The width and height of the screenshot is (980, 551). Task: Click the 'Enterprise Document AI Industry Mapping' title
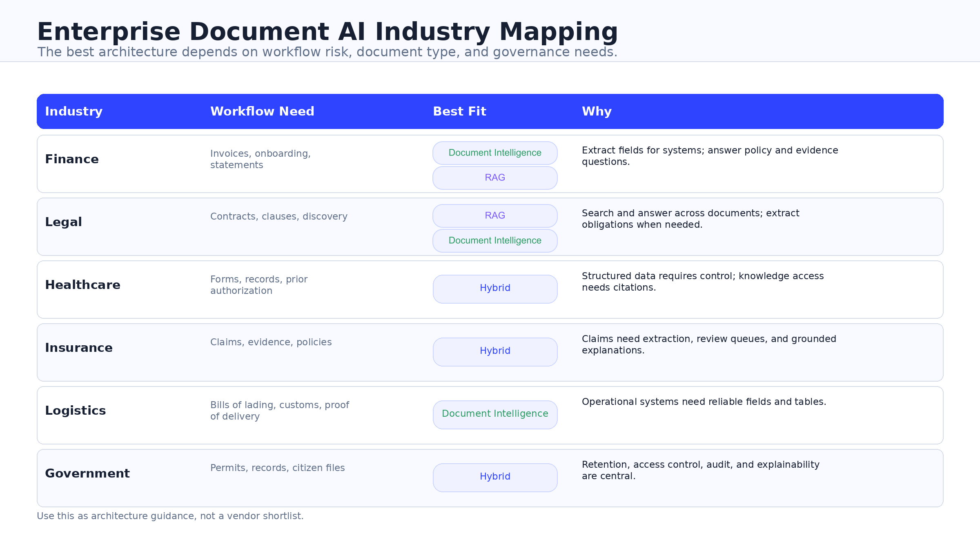(327, 32)
